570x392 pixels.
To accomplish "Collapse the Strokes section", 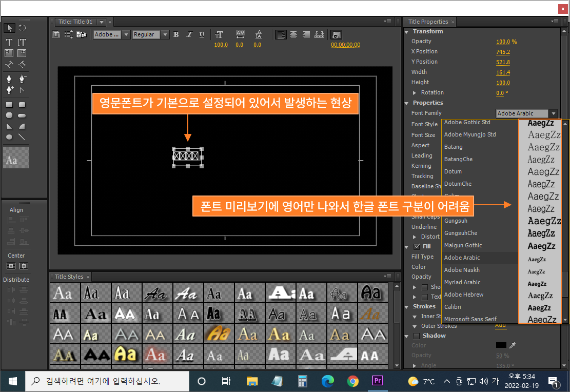I will pos(406,307).
